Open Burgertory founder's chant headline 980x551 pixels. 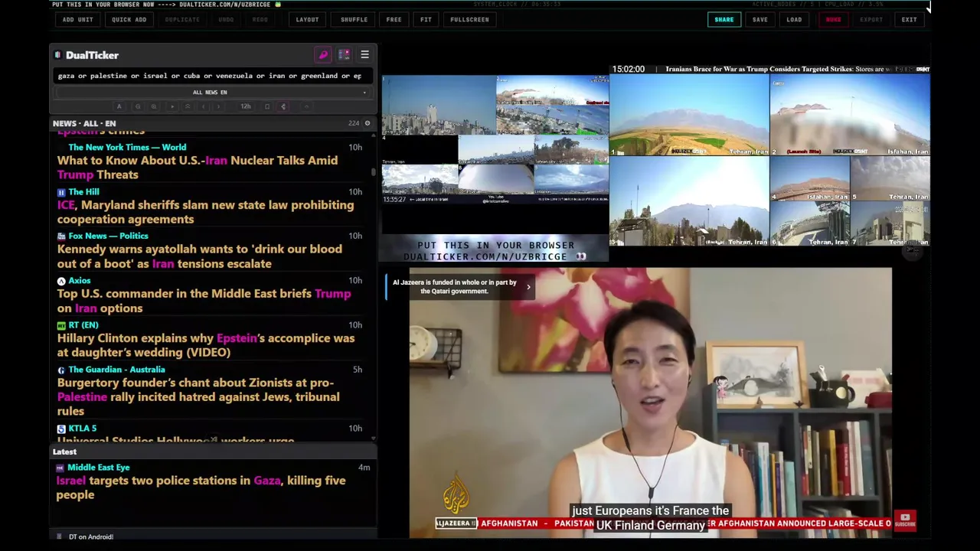tap(198, 396)
